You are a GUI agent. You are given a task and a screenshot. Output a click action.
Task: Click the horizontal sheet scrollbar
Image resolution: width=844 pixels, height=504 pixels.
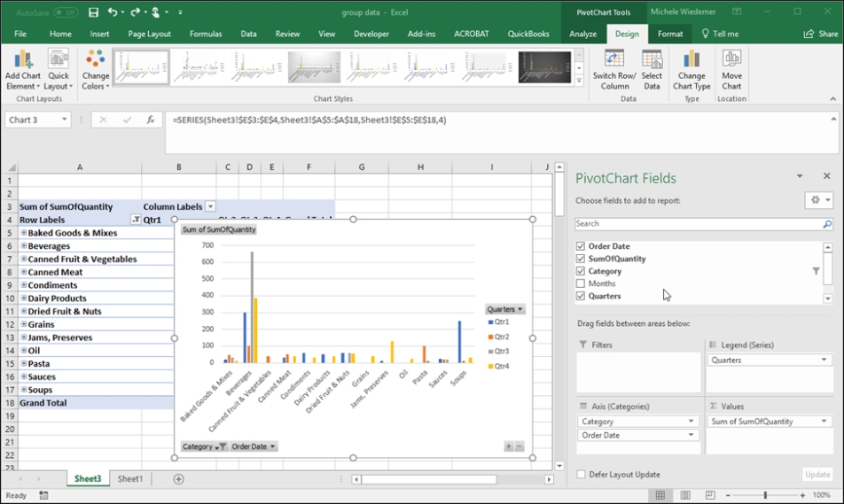[429, 479]
